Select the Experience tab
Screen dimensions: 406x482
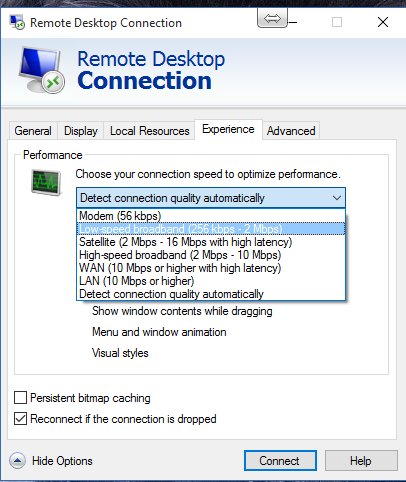[228, 129]
